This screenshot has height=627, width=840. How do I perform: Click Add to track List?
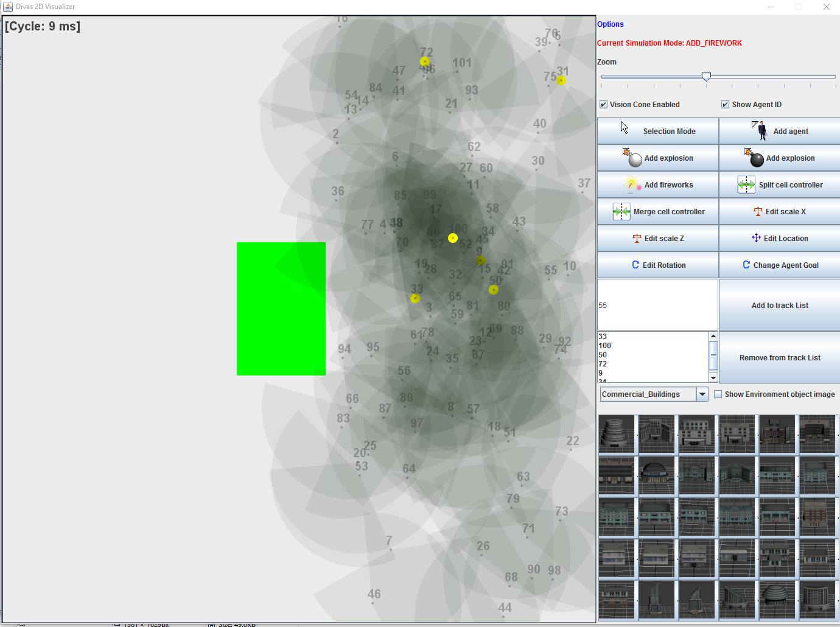click(x=780, y=305)
